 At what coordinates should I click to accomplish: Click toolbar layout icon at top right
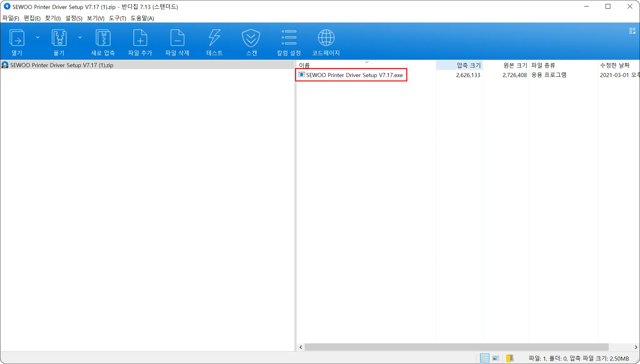pyautogui.click(x=632, y=31)
